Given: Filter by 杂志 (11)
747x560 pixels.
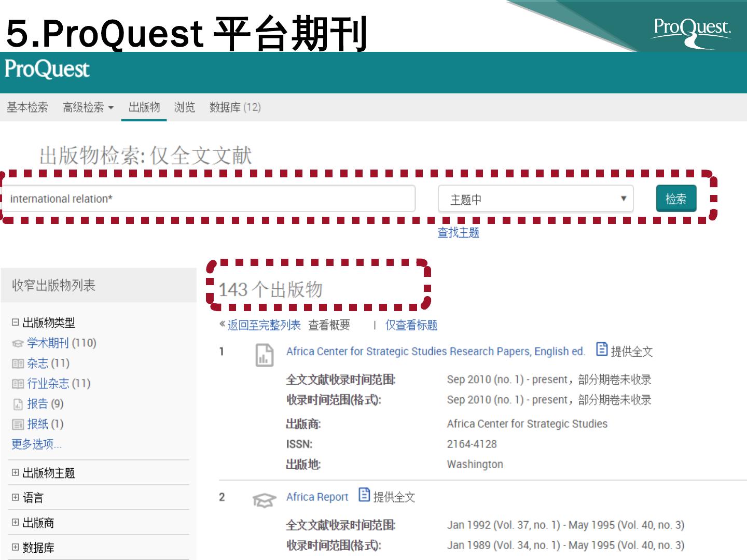Looking at the screenshot, I should [48, 363].
